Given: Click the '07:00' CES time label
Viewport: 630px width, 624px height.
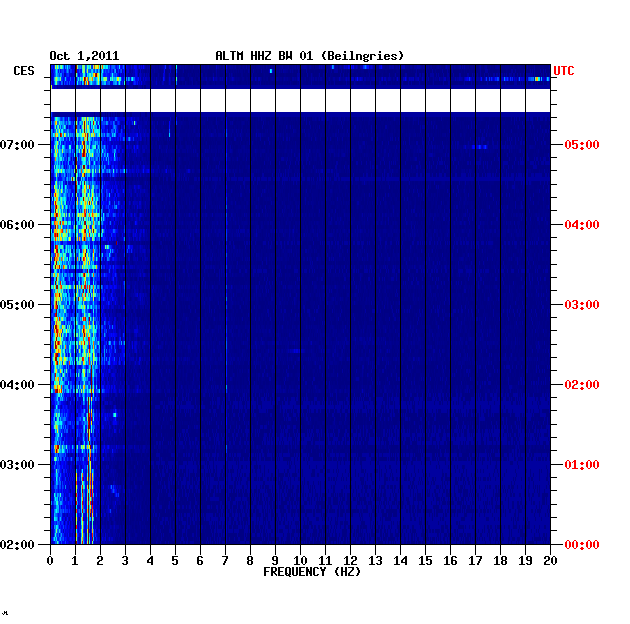Looking at the screenshot, I should [17, 145].
